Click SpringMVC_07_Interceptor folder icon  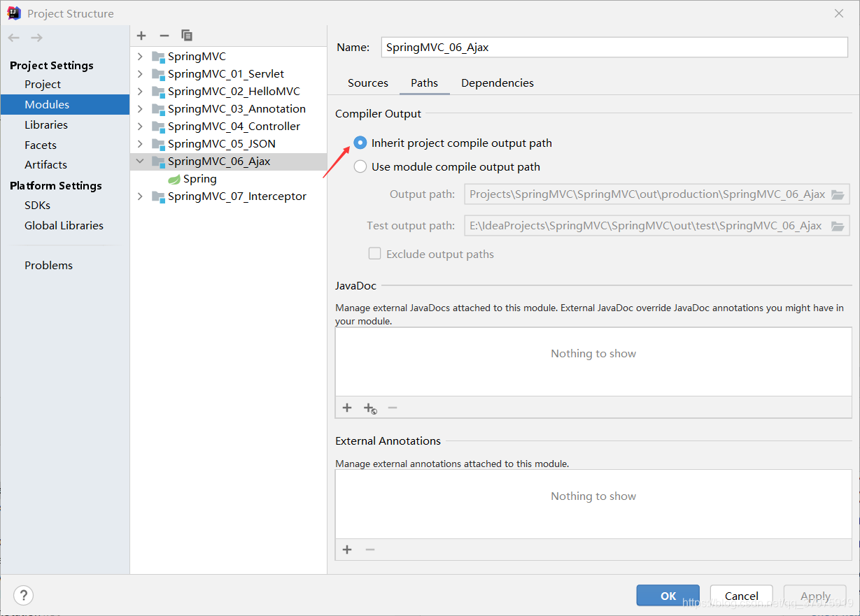[x=158, y=196]
